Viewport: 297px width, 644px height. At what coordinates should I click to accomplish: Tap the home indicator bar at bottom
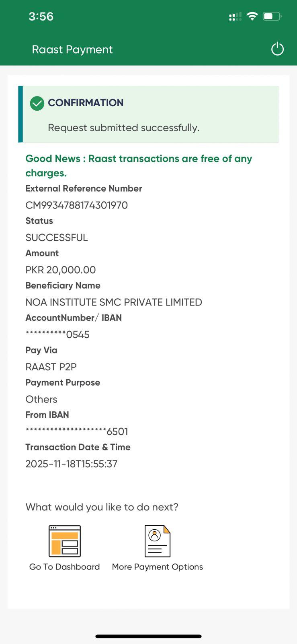148,636
